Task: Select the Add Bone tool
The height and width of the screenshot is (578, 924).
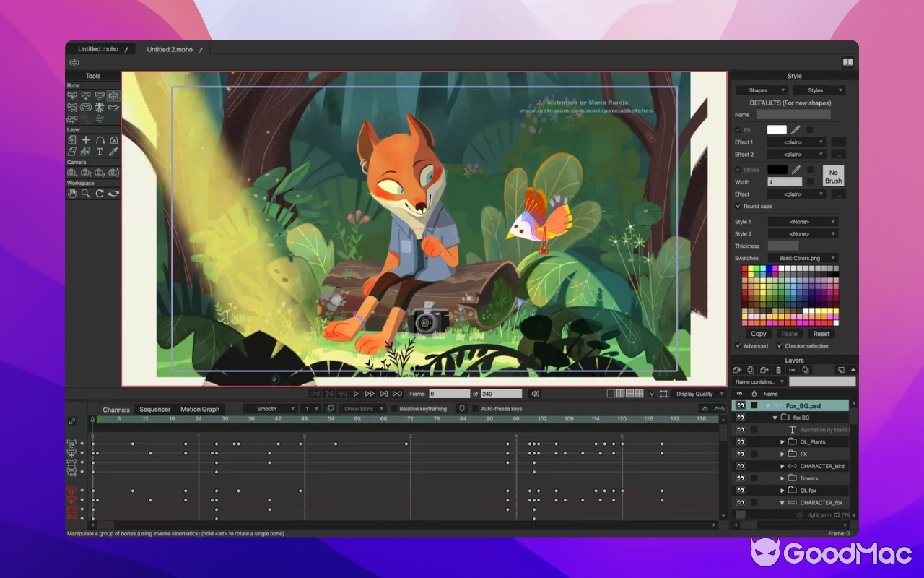Action: [x=86, y=95]
